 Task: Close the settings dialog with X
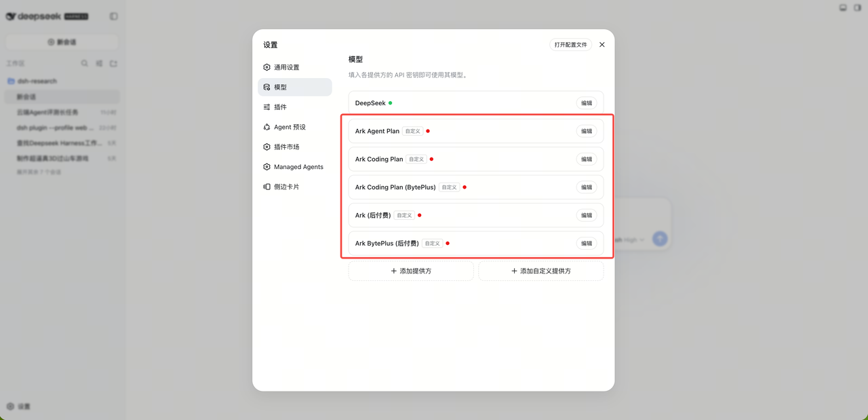(x=602, y=45)
